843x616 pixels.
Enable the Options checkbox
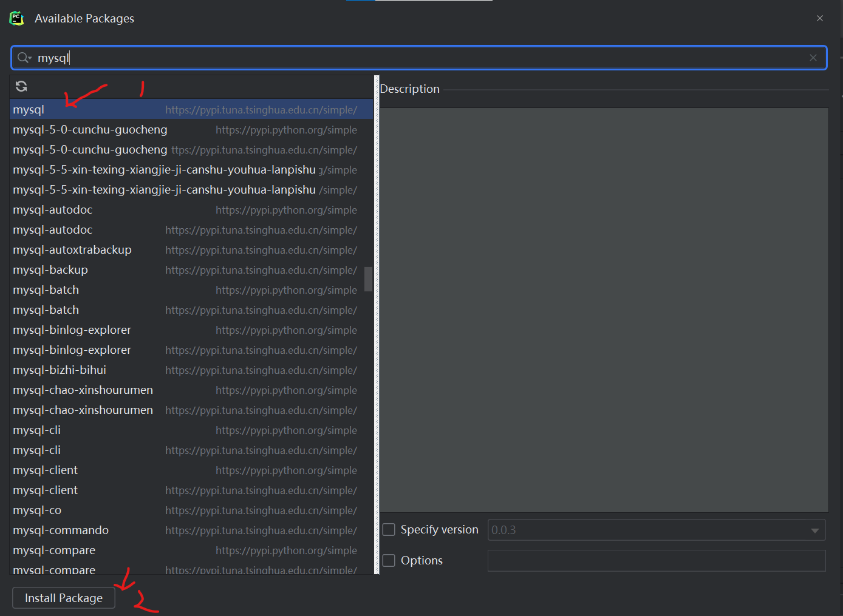tap(389, 560)
